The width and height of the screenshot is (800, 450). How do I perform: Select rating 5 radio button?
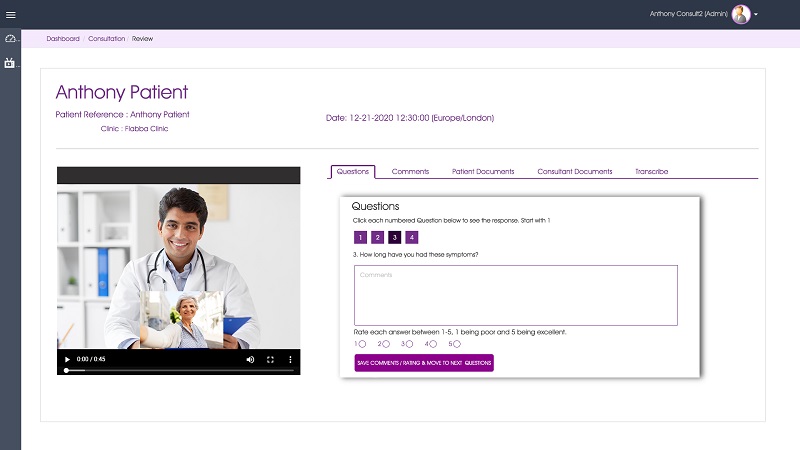(x=457, y=344)
